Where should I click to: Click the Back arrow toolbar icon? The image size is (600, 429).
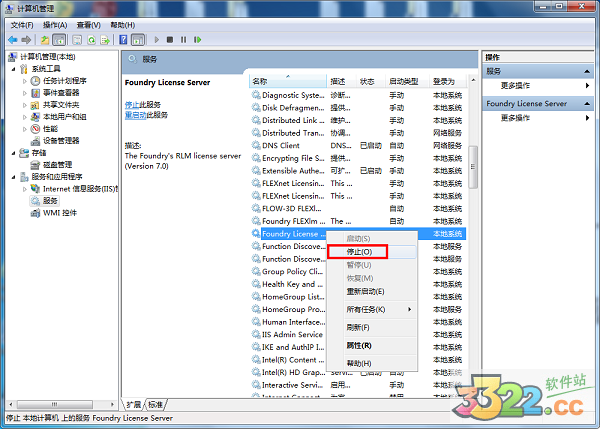13,40
